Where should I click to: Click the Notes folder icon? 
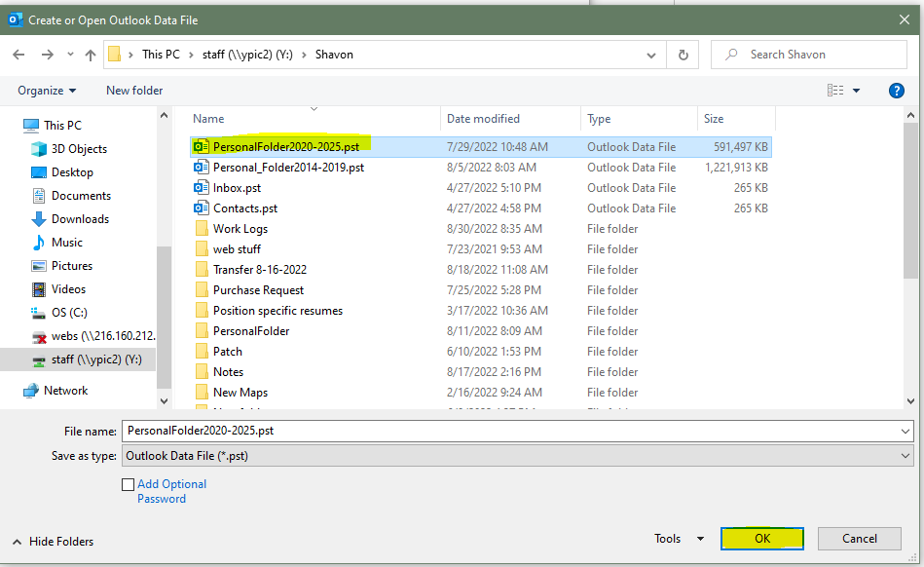(x=202, y=372)
